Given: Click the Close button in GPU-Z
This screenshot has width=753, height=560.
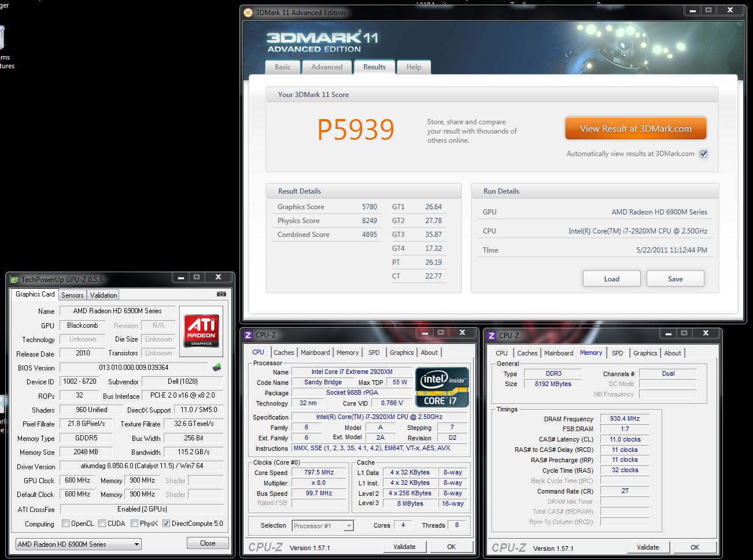Looking at the screenshot, I should click(x=208, y=543).
